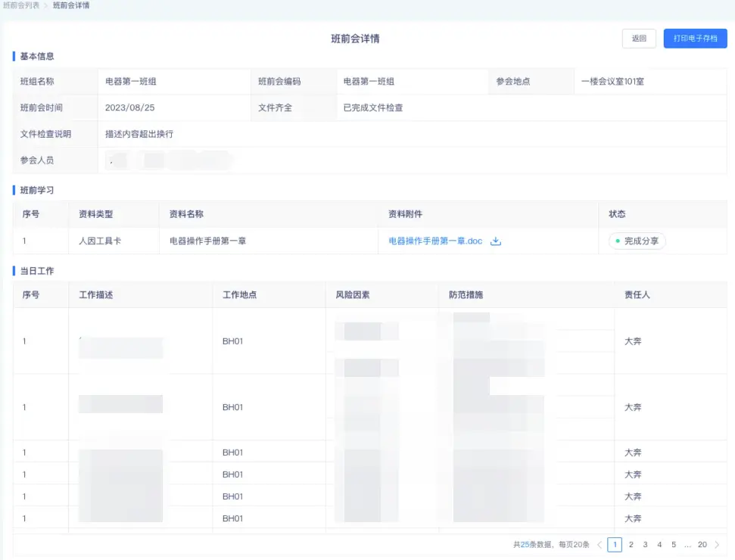The height and width of the screenshot is (560, 735).
Task: Click the 完成分享 status tag
Action: click(x=637, y=241)
